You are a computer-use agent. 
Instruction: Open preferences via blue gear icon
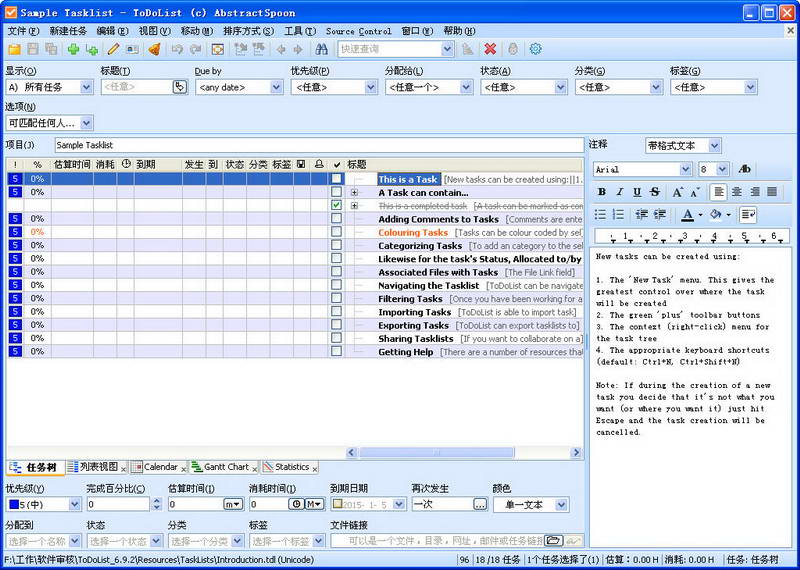pos(535,49)
